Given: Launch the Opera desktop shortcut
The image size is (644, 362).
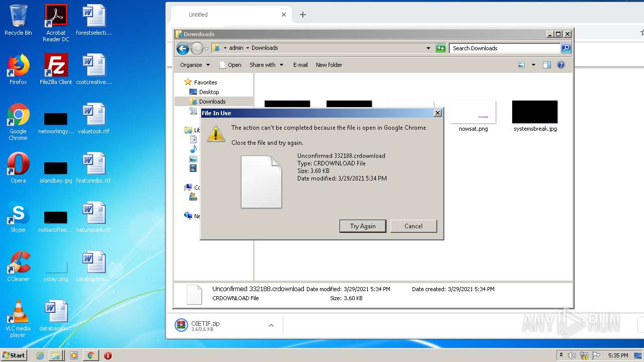Looking at the screenshot, I should (18, 168).
